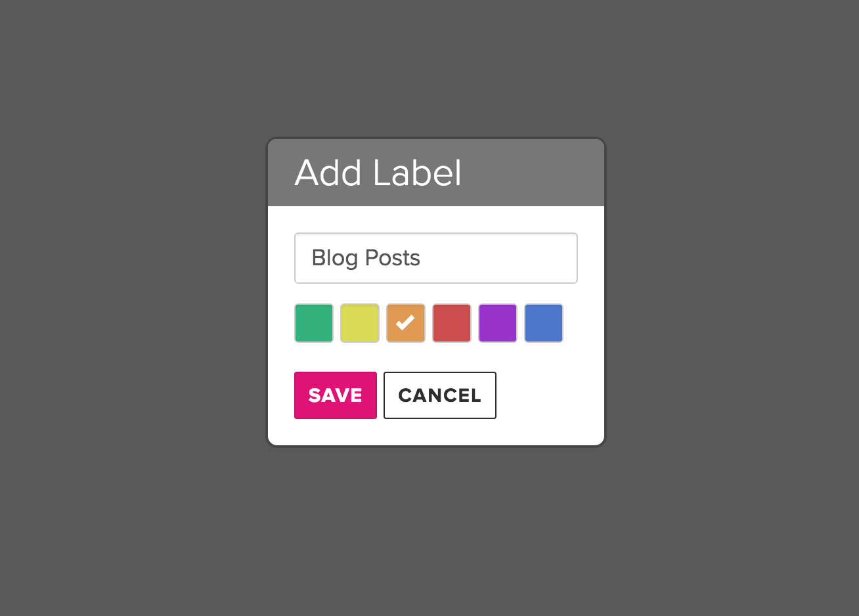Click the white checkmark icon

point(405,322)
